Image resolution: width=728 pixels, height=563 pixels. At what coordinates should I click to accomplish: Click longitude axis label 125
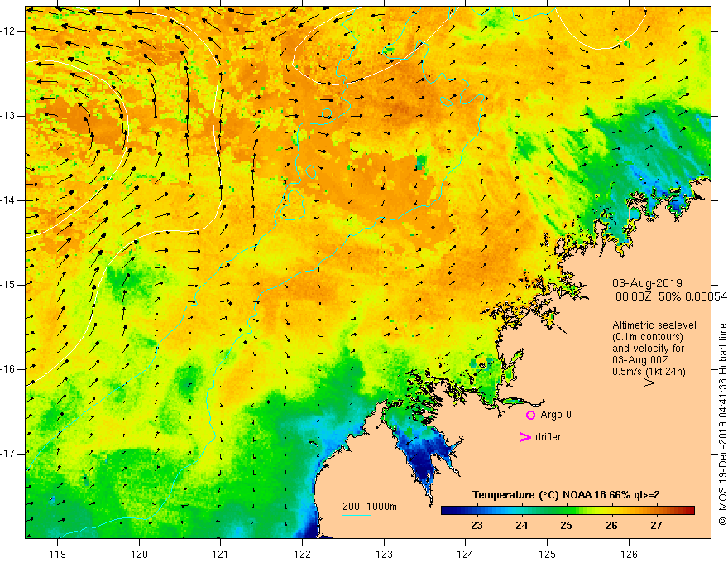(548, 554)
